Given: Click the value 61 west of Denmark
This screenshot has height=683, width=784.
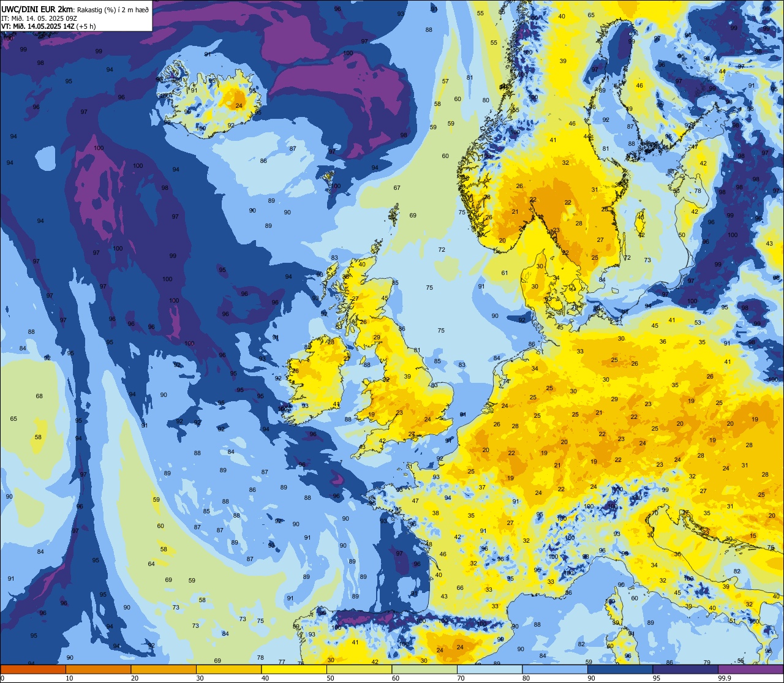Looking at the screenshot, I should (505, 273).
